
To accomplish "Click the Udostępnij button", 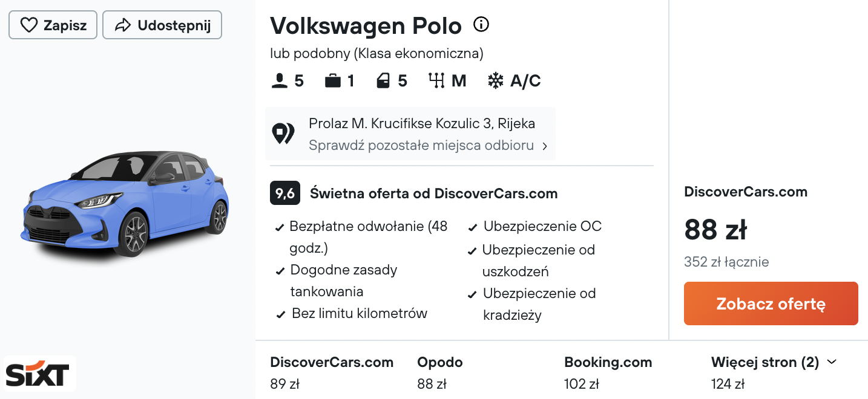I will (x=162, y=25).
